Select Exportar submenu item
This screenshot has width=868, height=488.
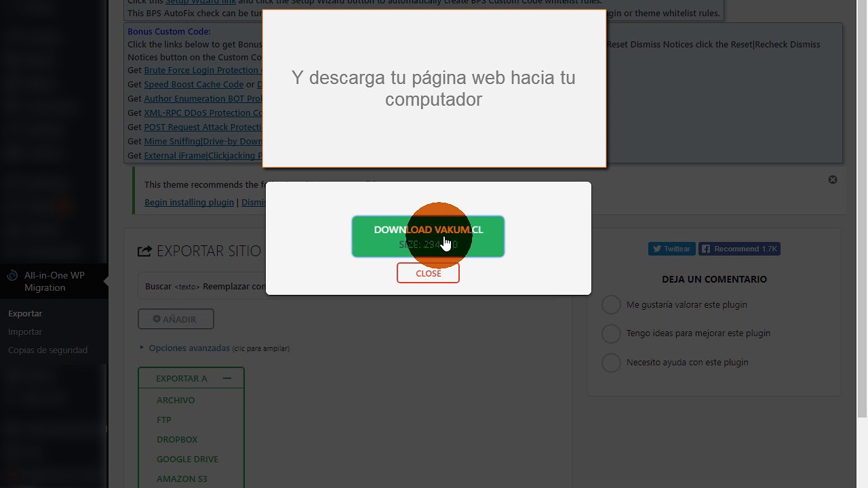(x=25, y=313)
